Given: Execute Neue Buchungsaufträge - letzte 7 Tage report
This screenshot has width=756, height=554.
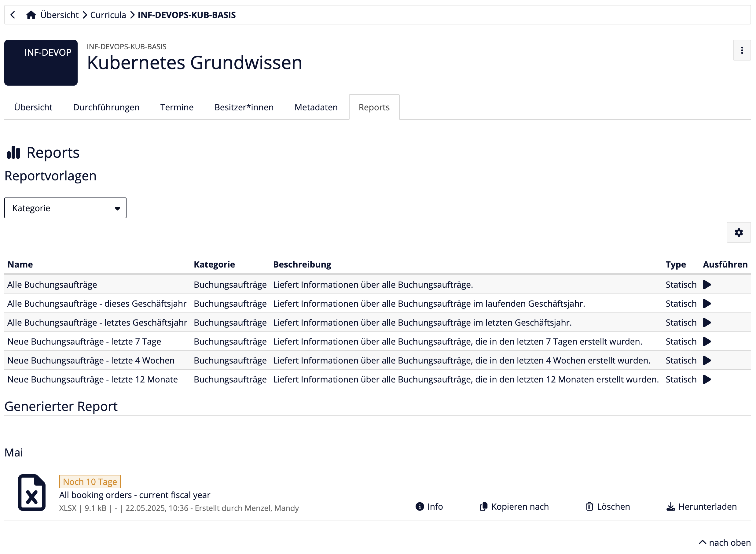Looking at the screenshot, I should coord(707,342).
